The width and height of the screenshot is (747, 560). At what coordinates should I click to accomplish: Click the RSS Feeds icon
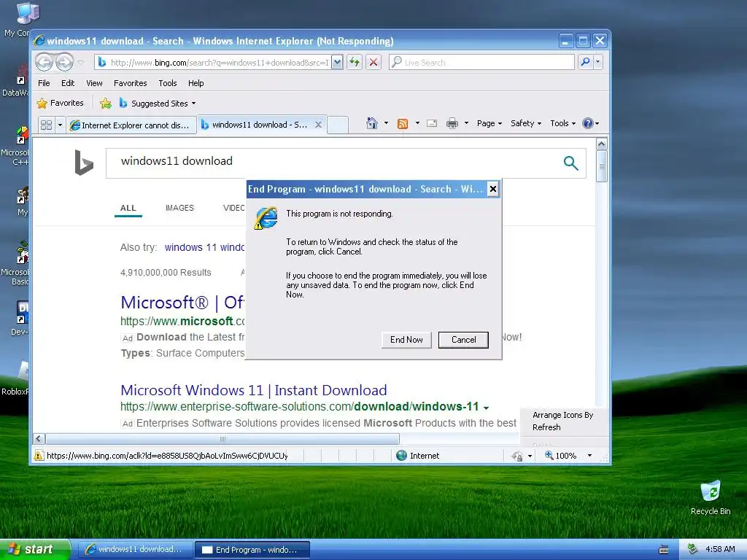click(x=403, y=123)
